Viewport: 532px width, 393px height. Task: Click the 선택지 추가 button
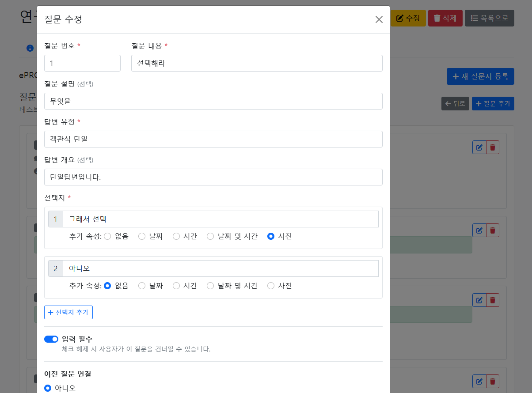[68, 312]
